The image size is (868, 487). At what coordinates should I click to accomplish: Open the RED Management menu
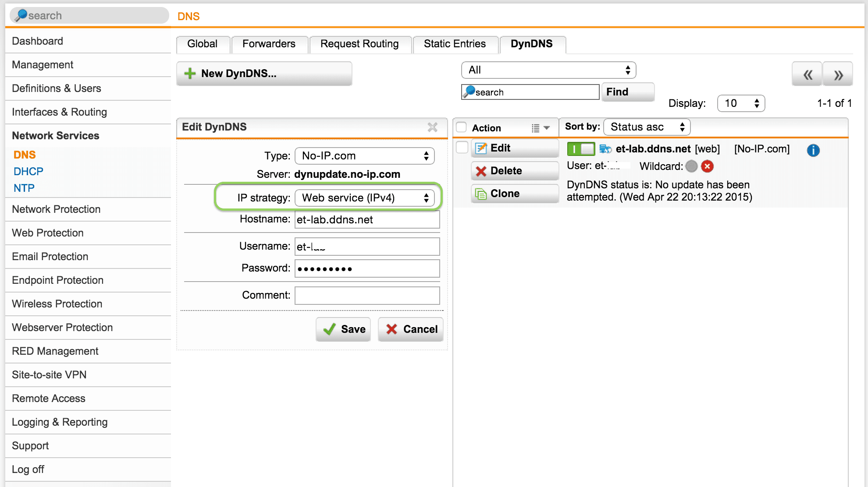(88, 351)
